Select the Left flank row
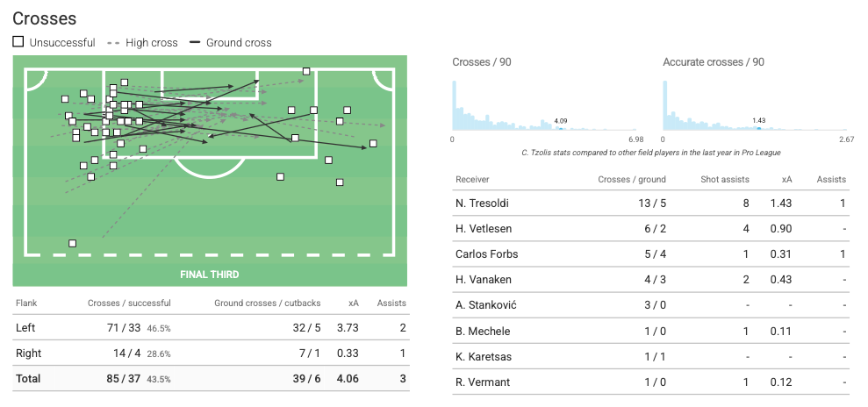Image resolution: width=868 pixels, height=407 pixels. [x=211, y=327]
